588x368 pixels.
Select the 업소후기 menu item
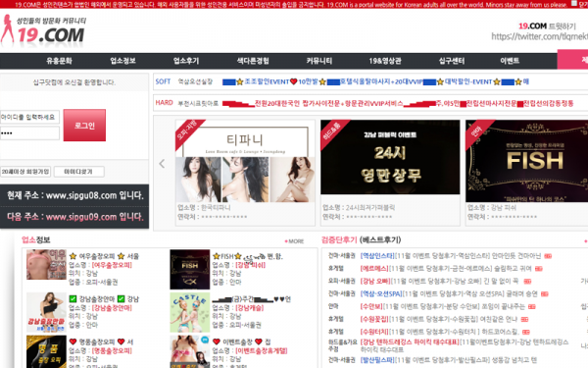tap(186, 61)
